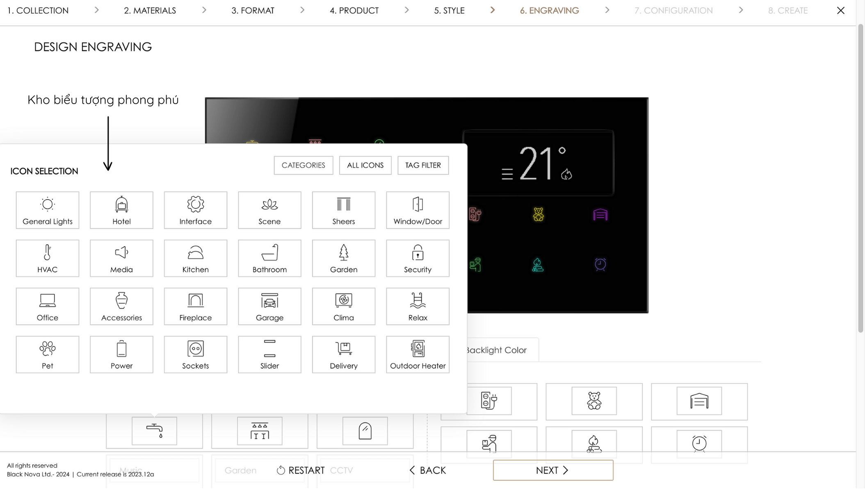Screen dimensions: 865x504
Task: Show the CATEGORIES view
Action: [303, 165]
